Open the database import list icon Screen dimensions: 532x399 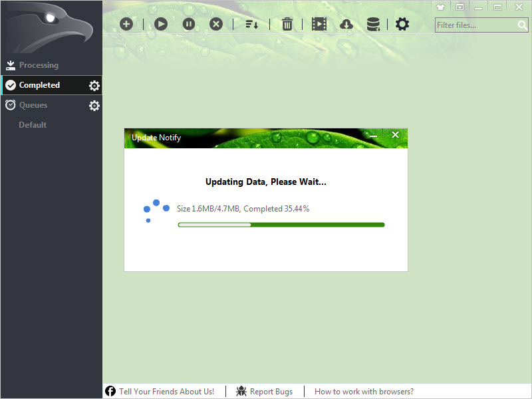tap(373, 25)
